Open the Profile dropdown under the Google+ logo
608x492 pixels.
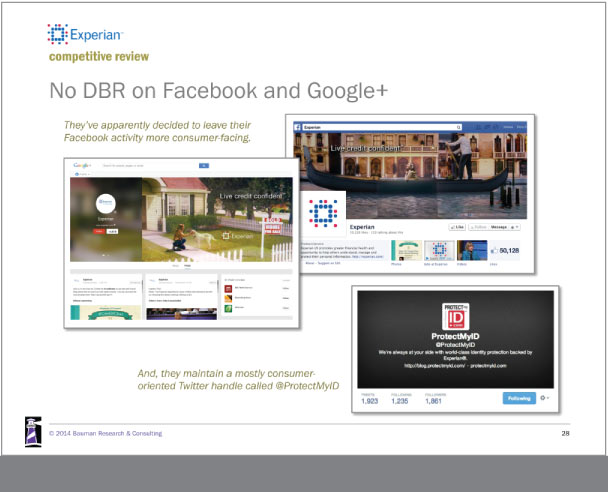click(x=82, y=174)
